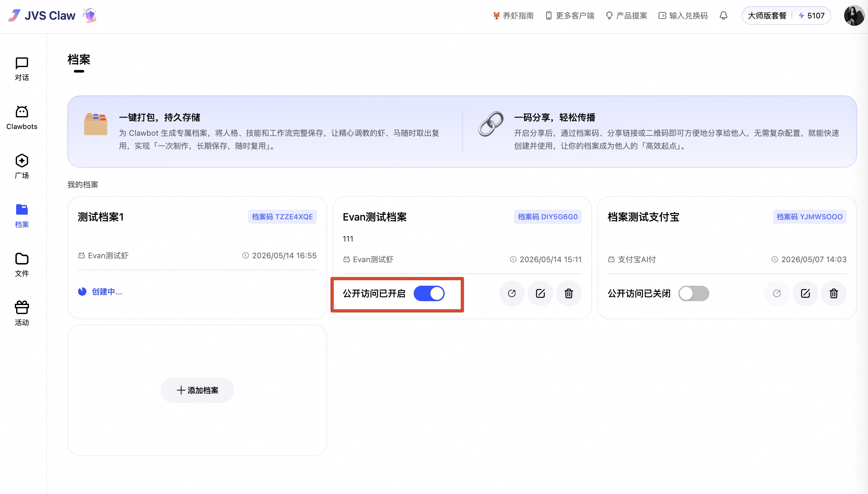Open the user avatar menu
868x494 pixels.
[x=853, y=15]
